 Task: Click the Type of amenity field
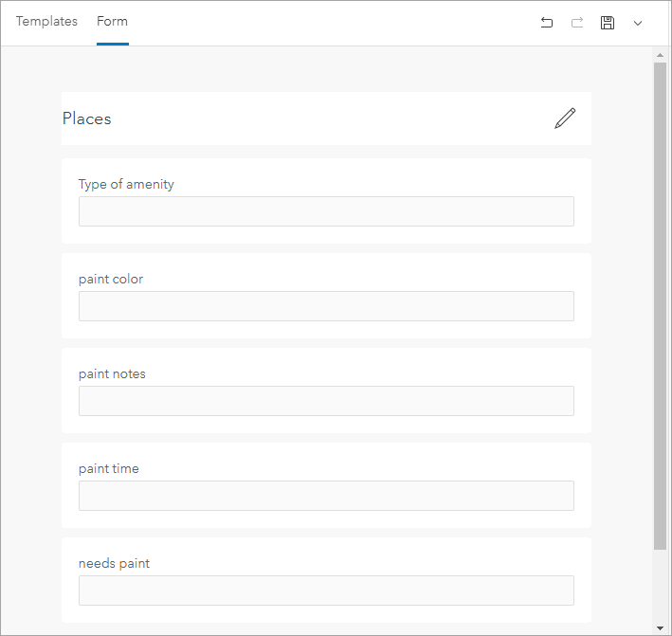(326, 211)
